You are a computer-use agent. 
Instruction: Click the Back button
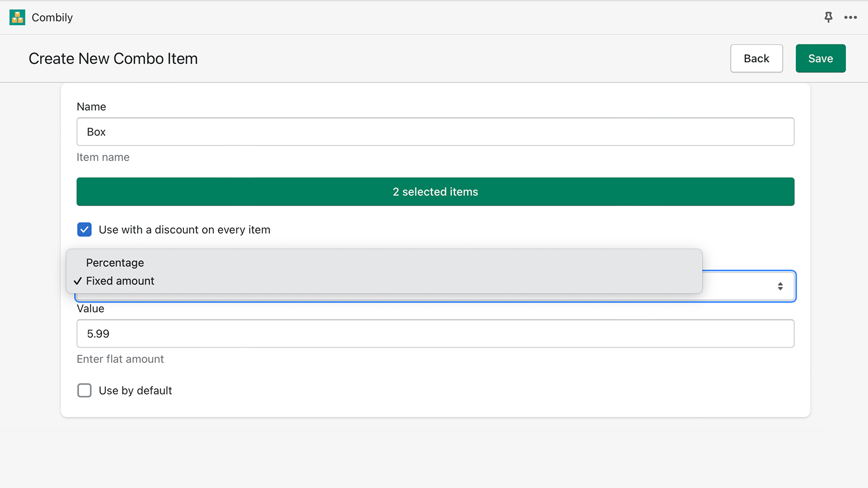[x=756, y=59]
